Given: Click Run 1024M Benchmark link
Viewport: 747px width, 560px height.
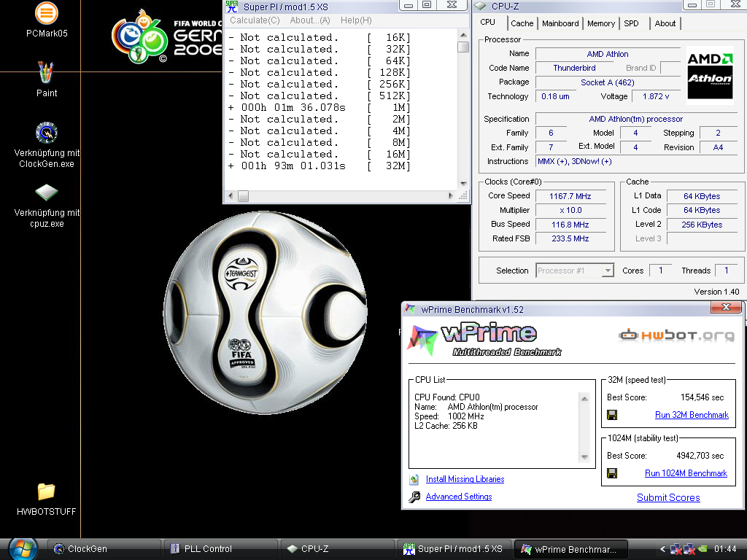Looking at the screenshot, I should [x=686, y=473].
